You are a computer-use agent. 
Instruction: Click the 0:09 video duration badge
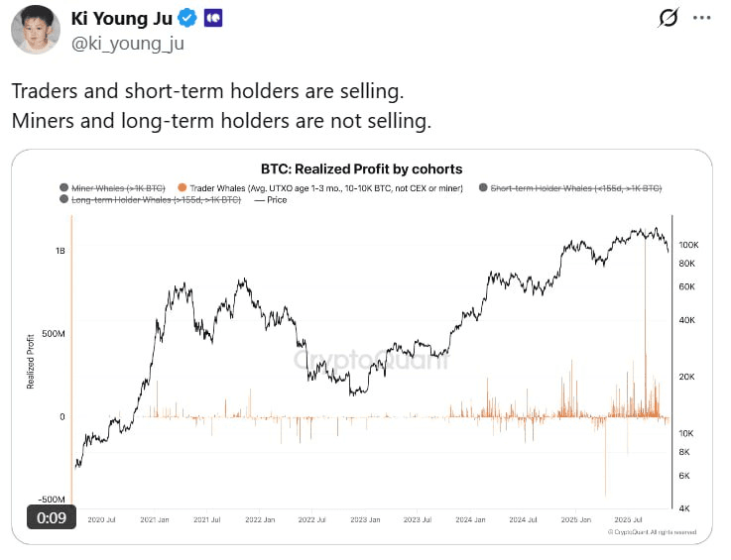pyautogui.click(x=51, y=517)
